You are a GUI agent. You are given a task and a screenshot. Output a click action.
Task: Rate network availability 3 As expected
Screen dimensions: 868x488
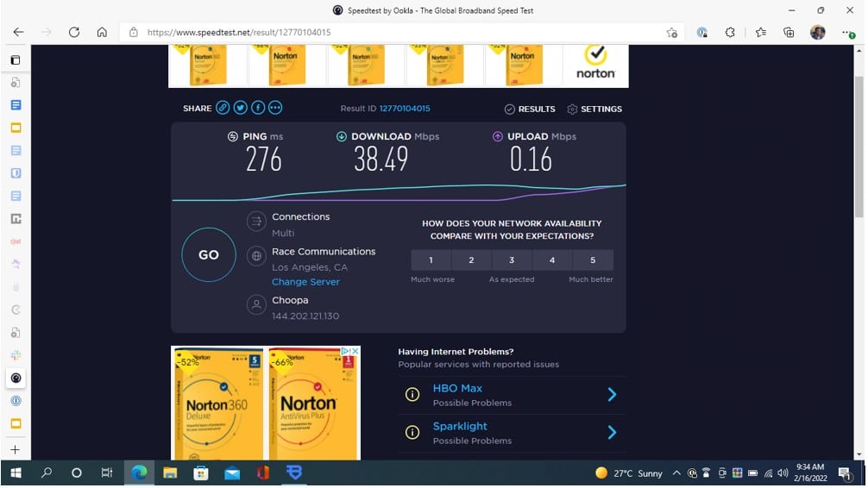point(512,260)
